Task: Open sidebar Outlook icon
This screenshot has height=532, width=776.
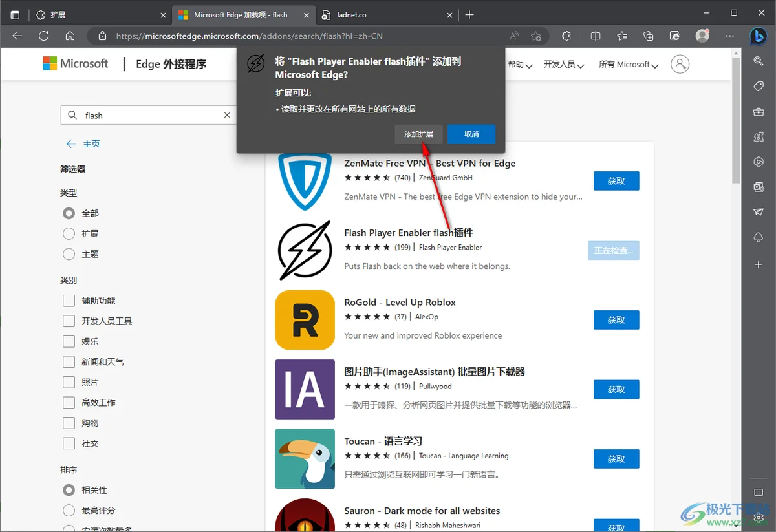Action: pos(759,187)
